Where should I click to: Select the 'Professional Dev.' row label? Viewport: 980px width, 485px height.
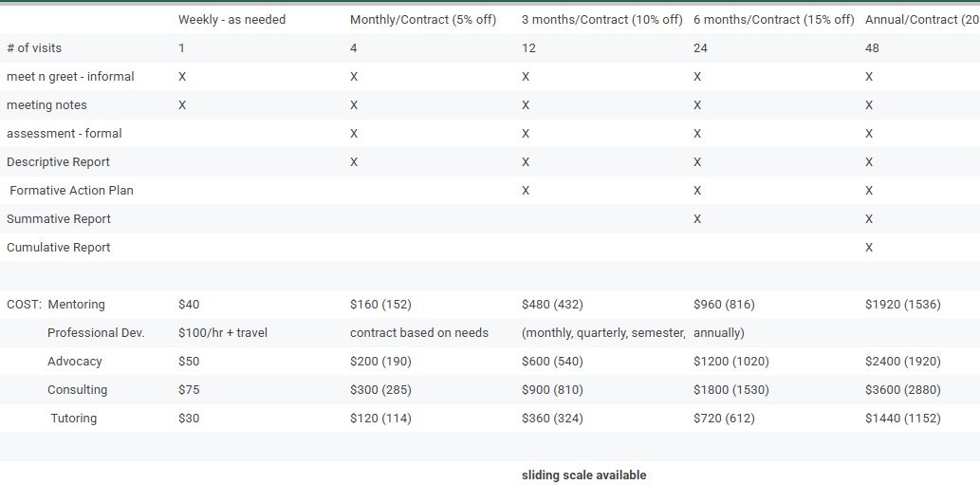tap(96, 333)
